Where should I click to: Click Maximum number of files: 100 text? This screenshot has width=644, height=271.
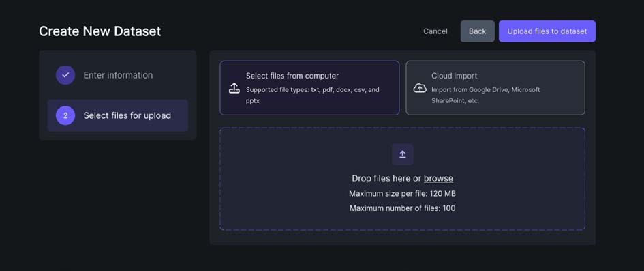click(403, 208)
